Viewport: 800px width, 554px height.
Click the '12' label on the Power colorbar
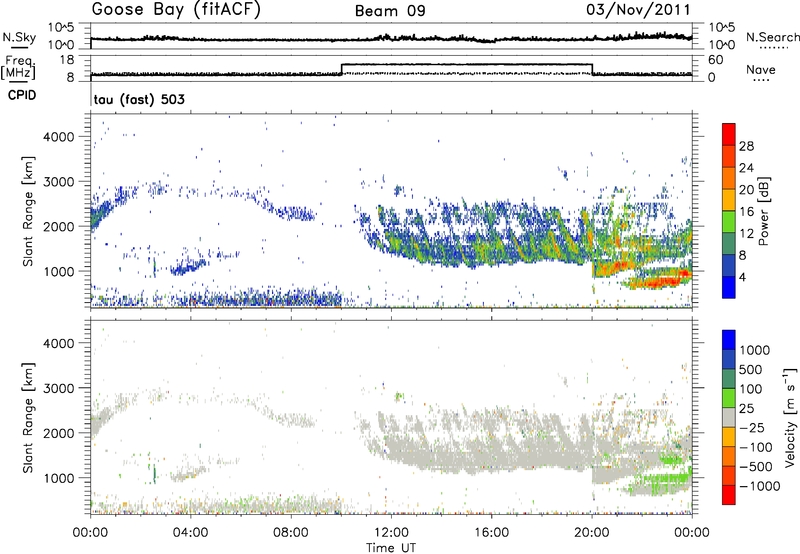coord(746,234)
